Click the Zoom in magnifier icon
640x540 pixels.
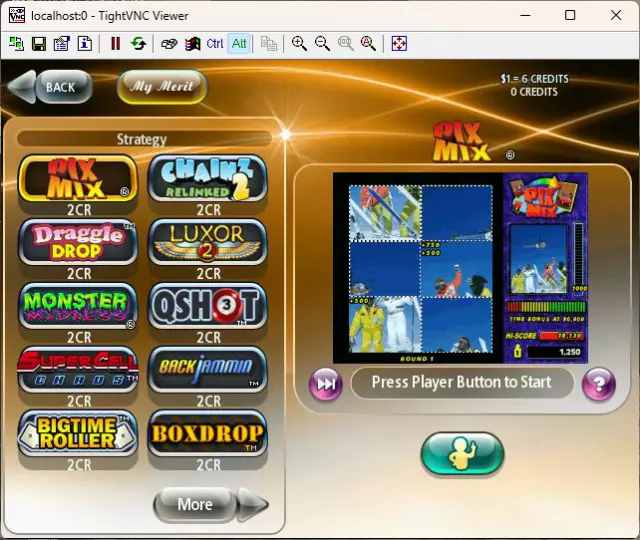(299, 43)
